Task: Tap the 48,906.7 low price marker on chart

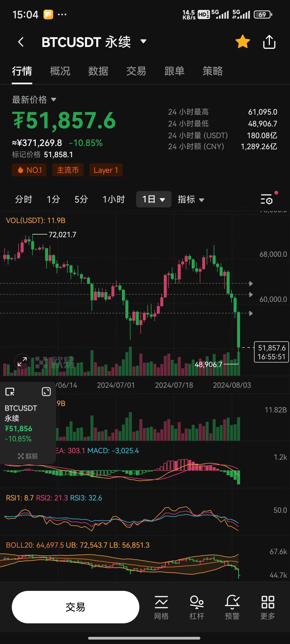Action: click(x=208, y=364)
